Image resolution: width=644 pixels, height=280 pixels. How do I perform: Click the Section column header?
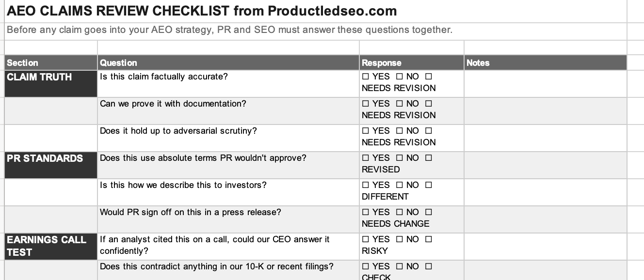click(51, 62)
